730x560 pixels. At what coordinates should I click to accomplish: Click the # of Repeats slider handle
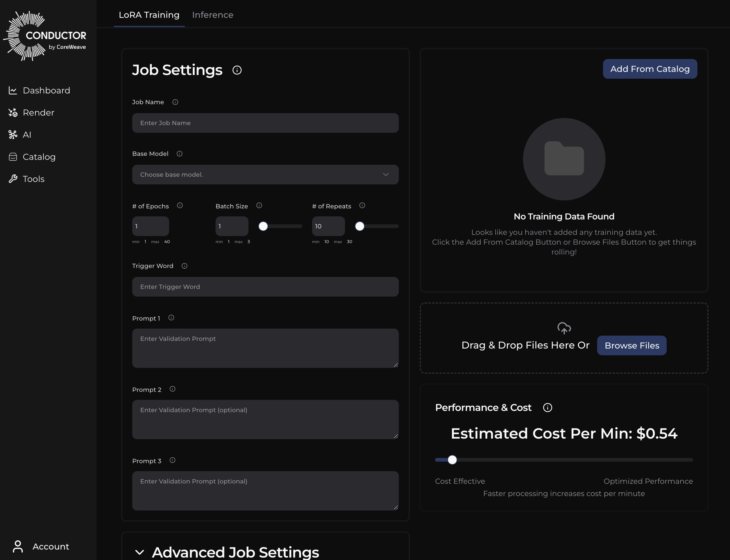(359, 226)
